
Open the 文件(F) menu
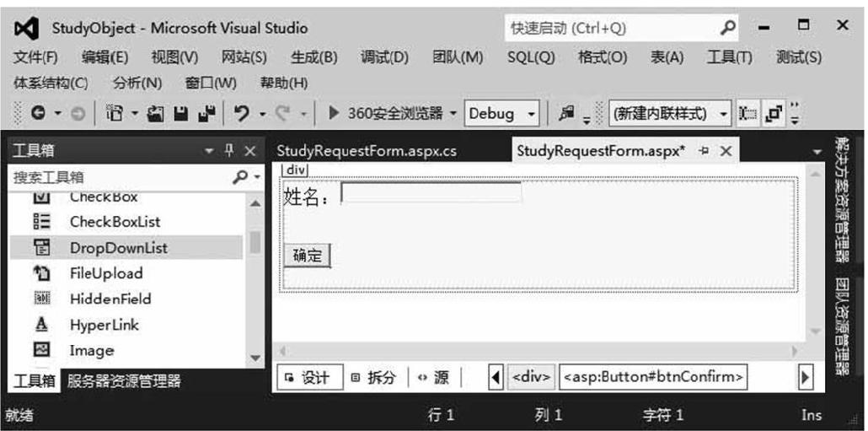point(35,57)
